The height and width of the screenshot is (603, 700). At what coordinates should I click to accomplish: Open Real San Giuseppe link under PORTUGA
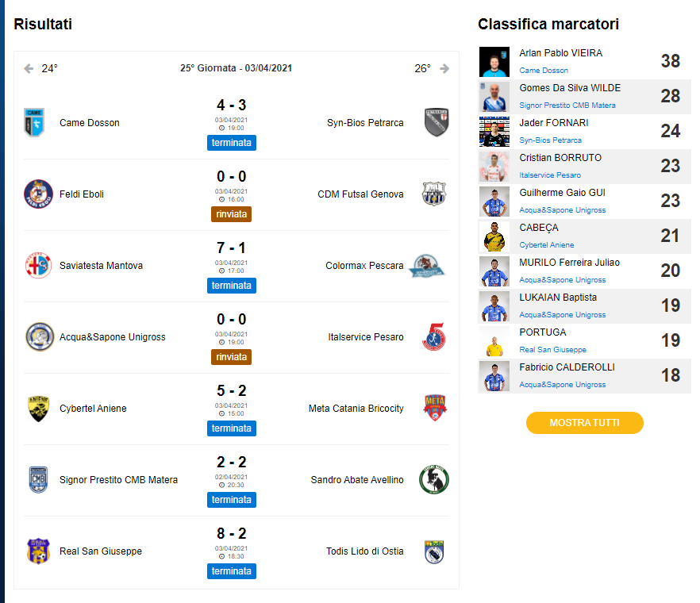[x=552, y=350]
